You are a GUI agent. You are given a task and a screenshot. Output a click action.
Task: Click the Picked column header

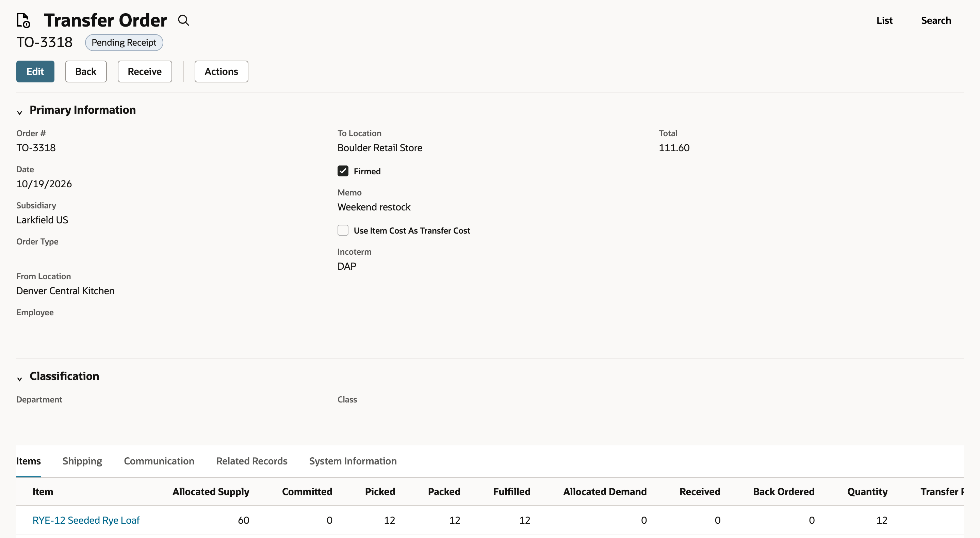380,492
